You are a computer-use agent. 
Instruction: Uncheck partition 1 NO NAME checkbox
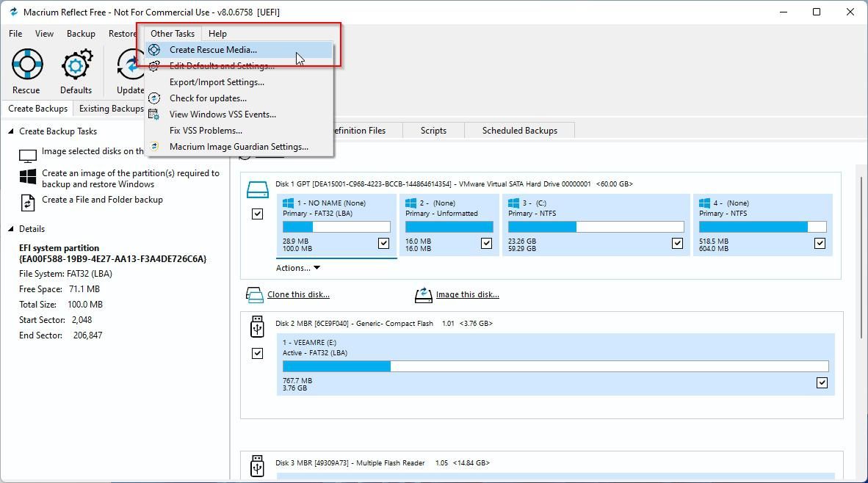pyautogui.click(x=383, y=244)
